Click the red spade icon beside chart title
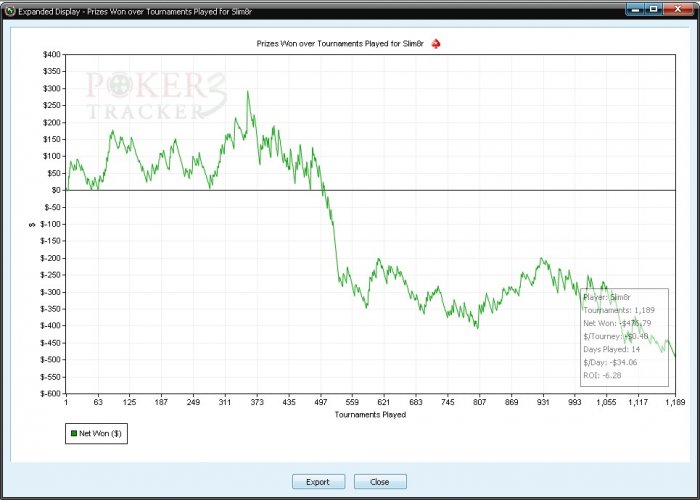This screenshot has height=500, width=700. click(x=436, y=44)
